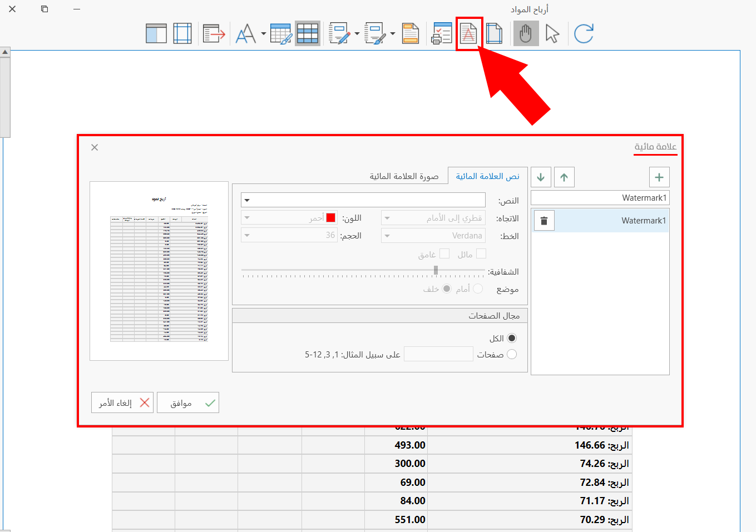Switch to the نص العلامة المائية tab
This screenshot has height=532, width=756.
(x=488, y=176)
